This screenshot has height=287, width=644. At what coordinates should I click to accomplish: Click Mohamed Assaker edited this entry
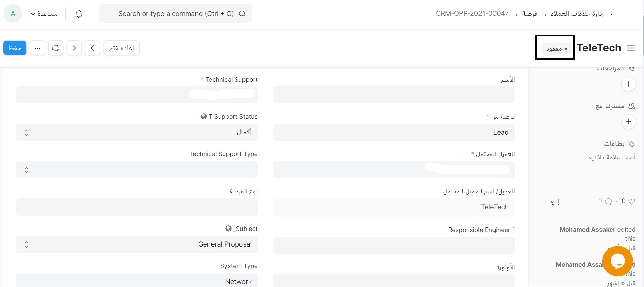[597, 234]
